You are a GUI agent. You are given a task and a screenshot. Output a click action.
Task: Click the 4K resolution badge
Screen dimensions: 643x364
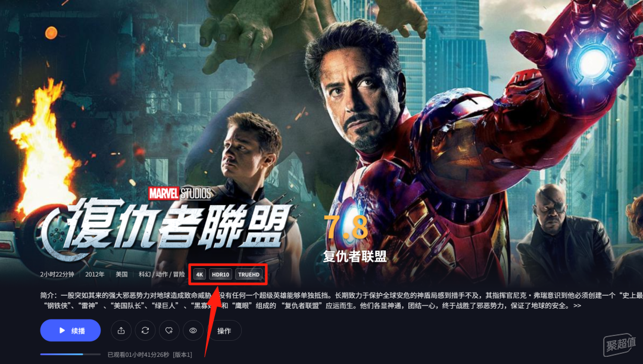coord(199,274)
